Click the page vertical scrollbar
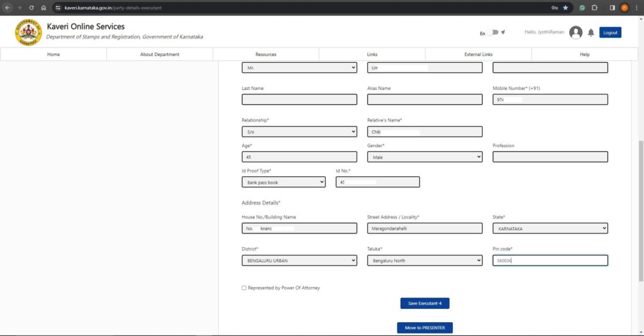 tap(640, 208)
